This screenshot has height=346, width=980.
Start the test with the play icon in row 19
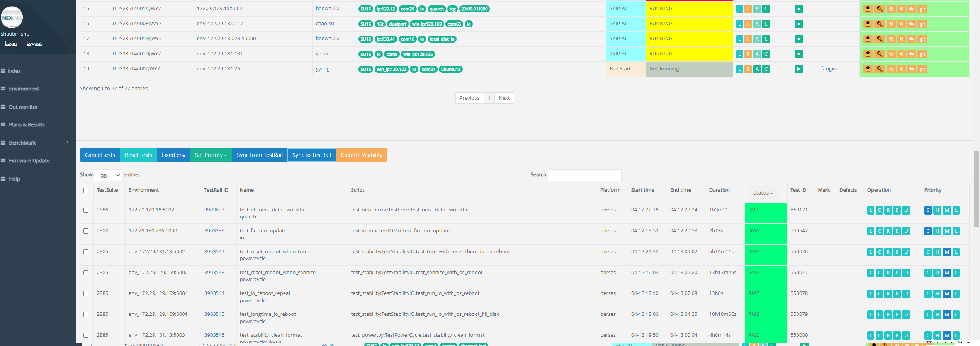coord(799,69)
